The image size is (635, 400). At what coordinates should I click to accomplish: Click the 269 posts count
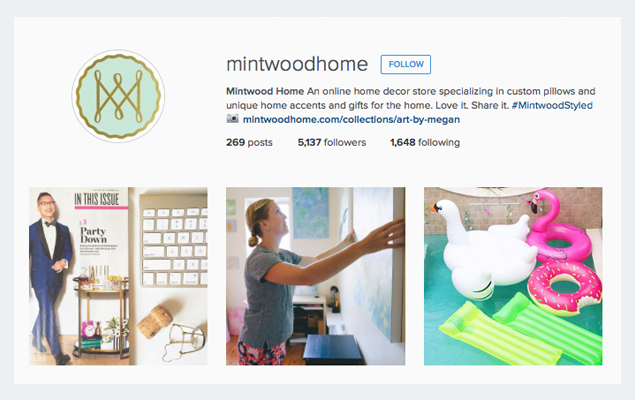(x=249, y=143)
